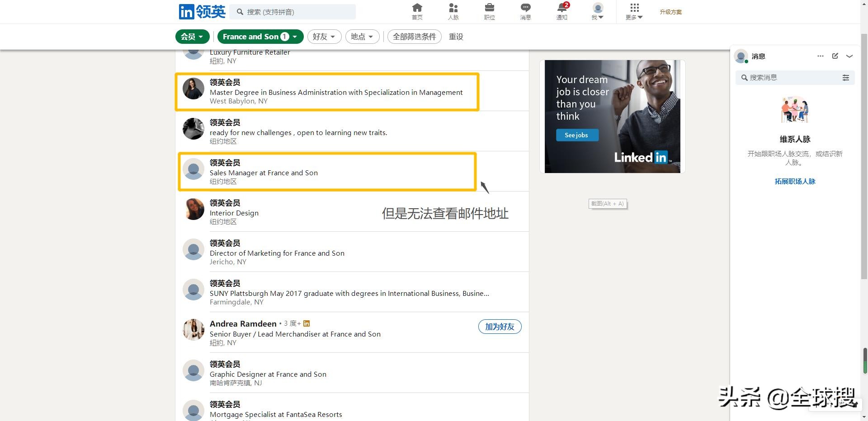This screenshot has height=421, width=868.
Task: Collapse the messaging panel chevron
Action: point(850,56)
